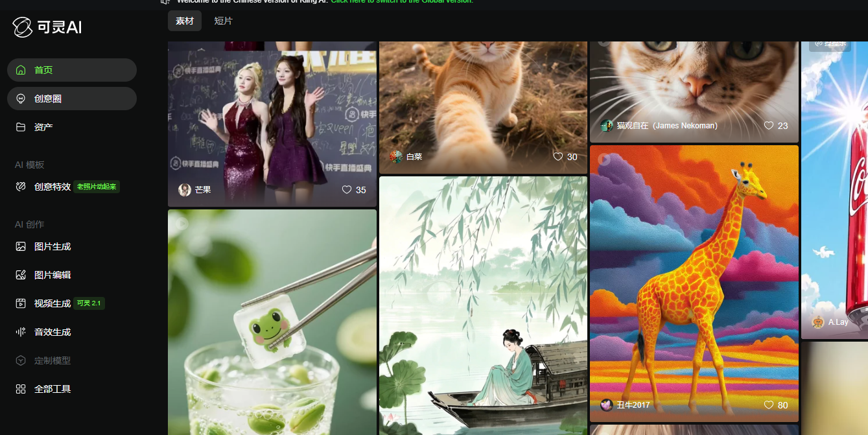Open 猫观自在 (James Nekoman) avatar
Viewport: 868px width, 435px height.
pyautogui.click(x=607, y=126)
